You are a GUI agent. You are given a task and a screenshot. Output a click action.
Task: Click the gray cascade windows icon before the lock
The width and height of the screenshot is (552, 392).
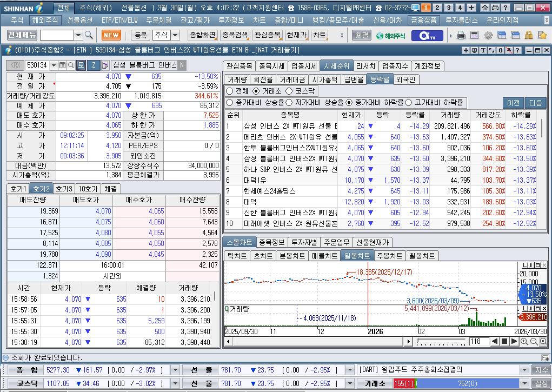515,35
